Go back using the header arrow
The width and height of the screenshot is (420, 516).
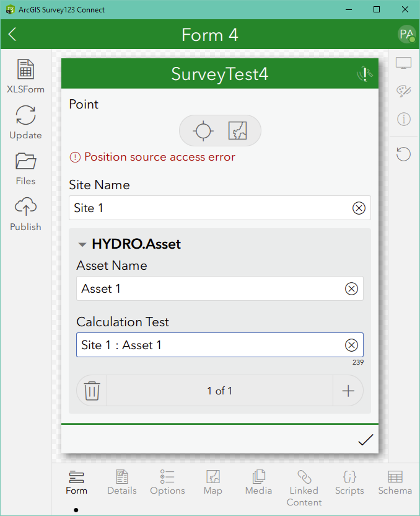(13, 35)
